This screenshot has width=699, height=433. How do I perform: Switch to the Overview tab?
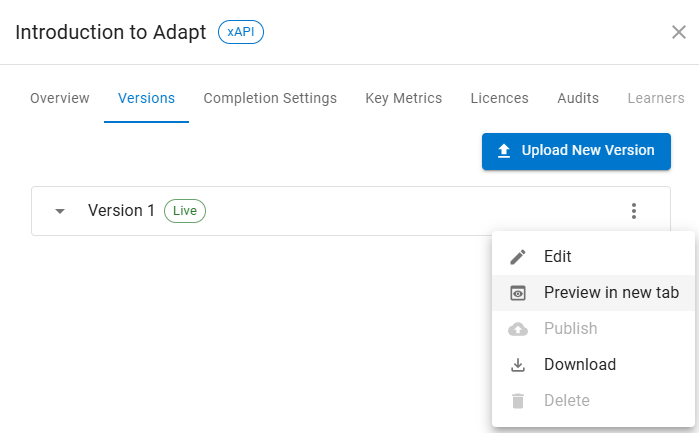60,98
